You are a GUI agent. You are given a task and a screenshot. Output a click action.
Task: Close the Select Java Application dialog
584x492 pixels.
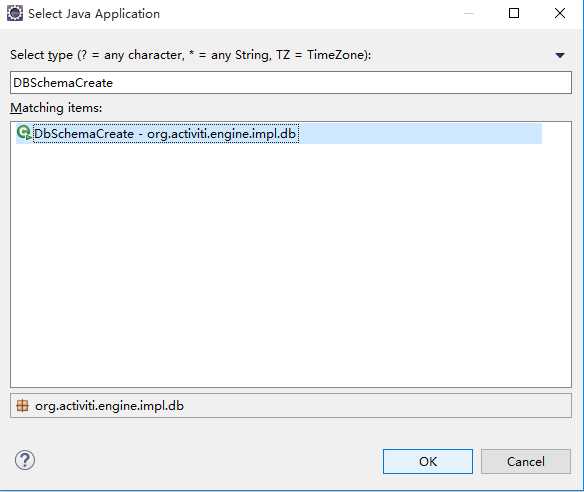(x=560, y=13)
